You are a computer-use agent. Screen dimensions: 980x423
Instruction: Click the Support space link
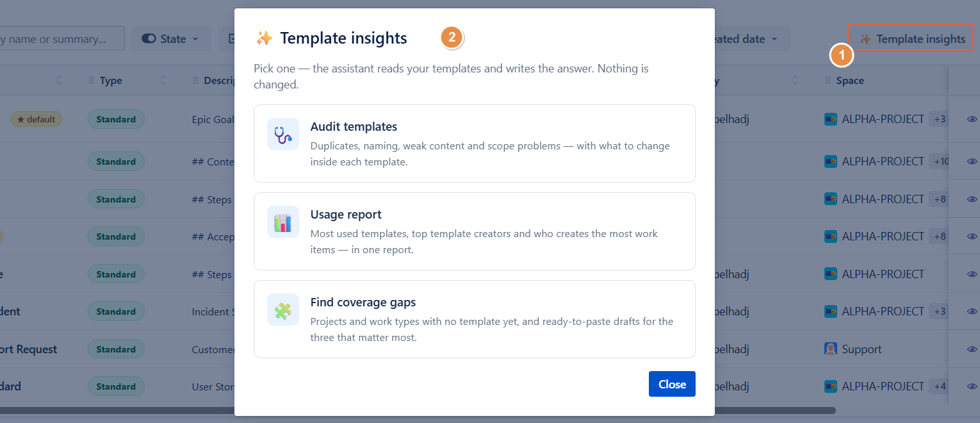[x=862, y=349]
